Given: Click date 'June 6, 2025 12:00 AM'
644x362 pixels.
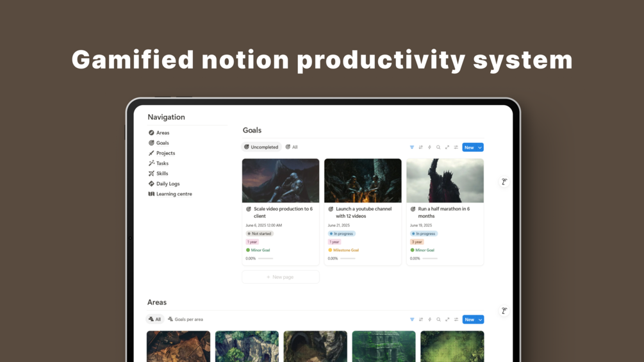Looking at the screenshot, I should tap(263, 226).
